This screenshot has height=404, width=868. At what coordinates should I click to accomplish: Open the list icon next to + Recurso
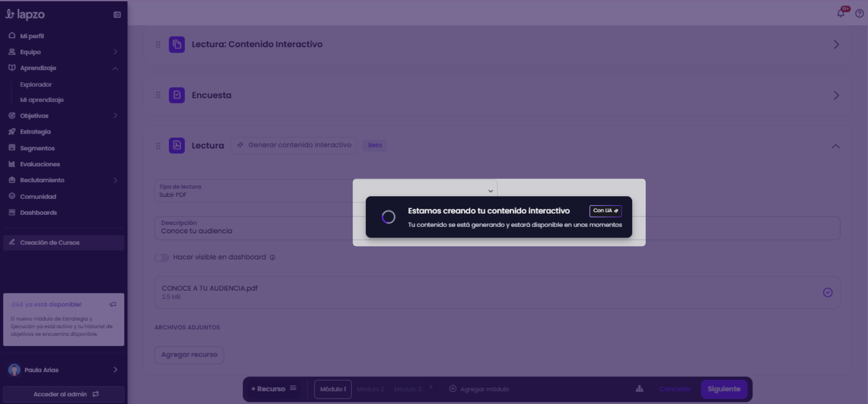point(293,388)
